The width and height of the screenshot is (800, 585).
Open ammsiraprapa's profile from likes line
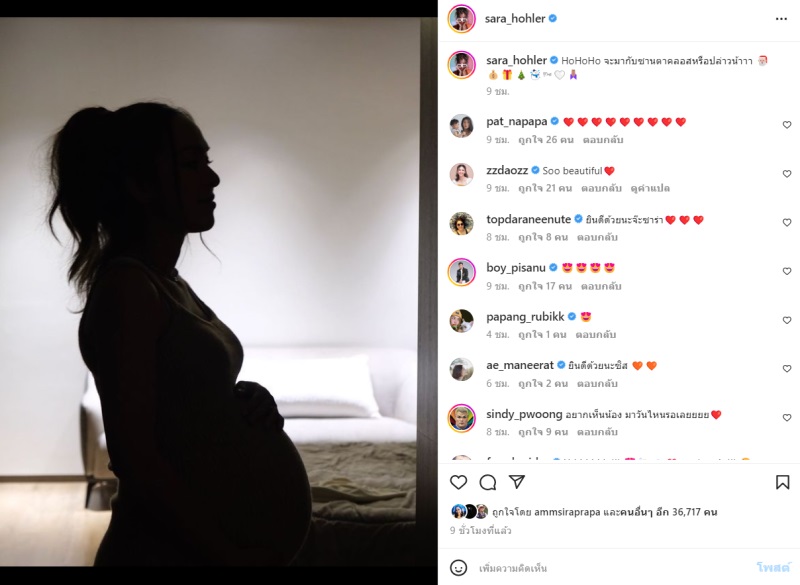tap(567, 512)
